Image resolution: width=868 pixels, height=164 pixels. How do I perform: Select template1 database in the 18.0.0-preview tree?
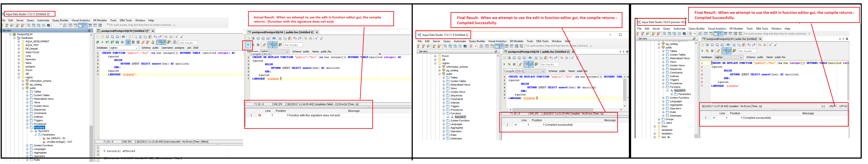(x=667, y=134)
